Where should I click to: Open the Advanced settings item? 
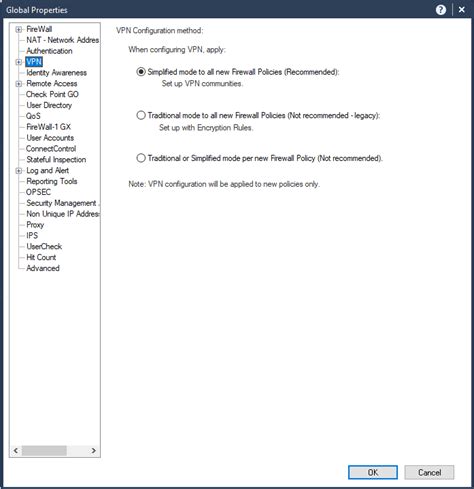pos(43,268)
